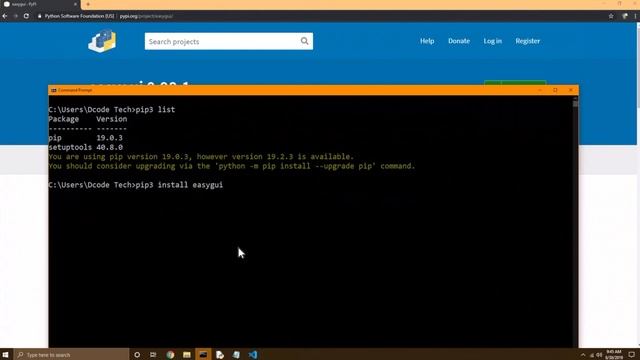Open the notepad-style taskbar icon
Screen dimensions: 640x360
tap(236, 355)
